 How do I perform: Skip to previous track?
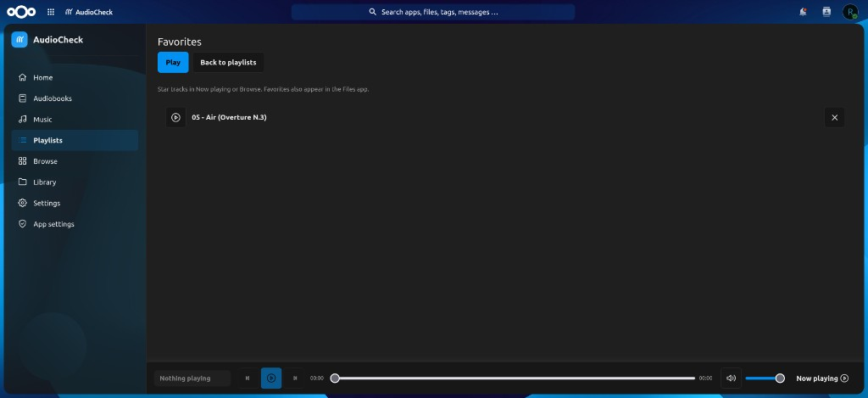[248, 378]
